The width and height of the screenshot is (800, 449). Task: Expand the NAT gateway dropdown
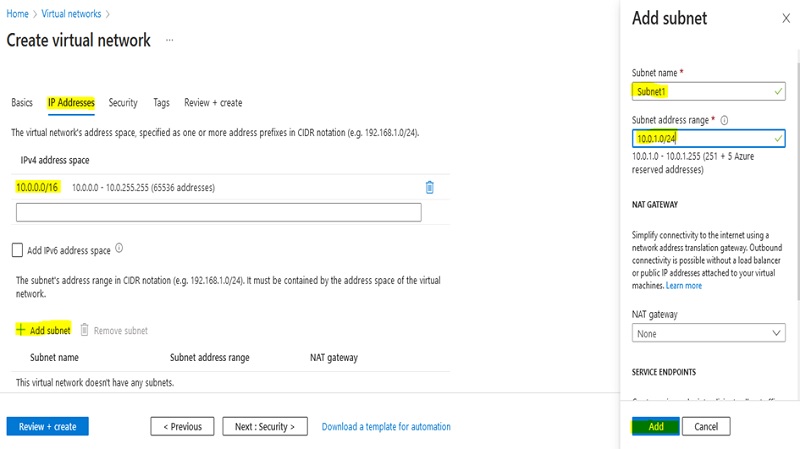click(708, 333)
